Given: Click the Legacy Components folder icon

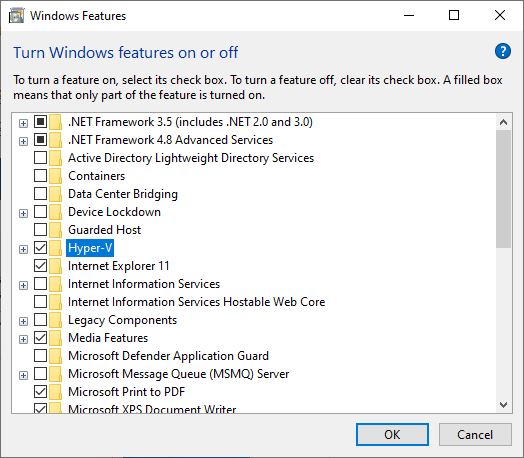Looking at the screenshot, I should (56, 320).
